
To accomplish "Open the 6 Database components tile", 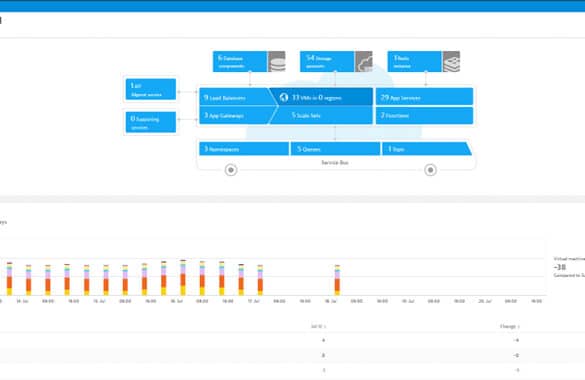I will click(x=240, y=62).
